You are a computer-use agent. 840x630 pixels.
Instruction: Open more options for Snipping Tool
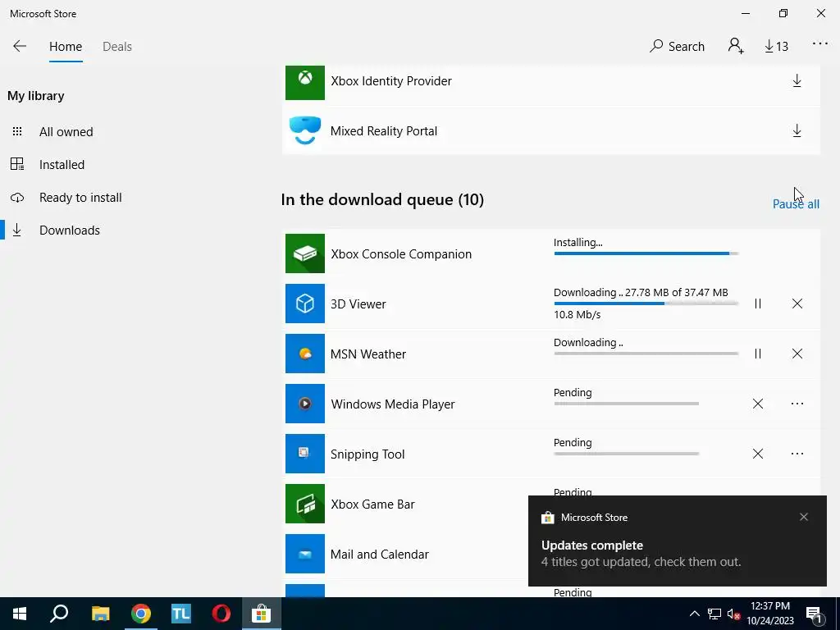tap(797, 454)
